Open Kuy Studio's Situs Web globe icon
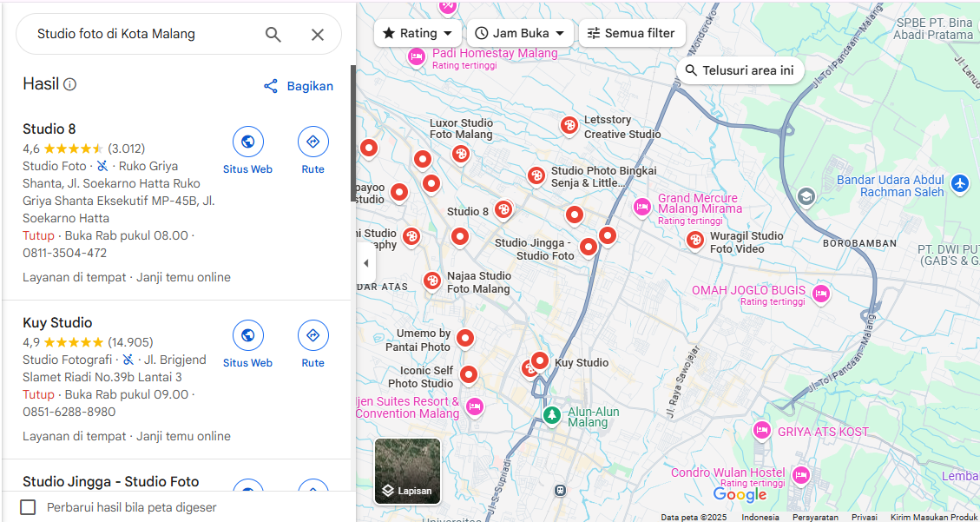Image resolution: width=980 pixels, height=522 pixels. tap(248, 336)
